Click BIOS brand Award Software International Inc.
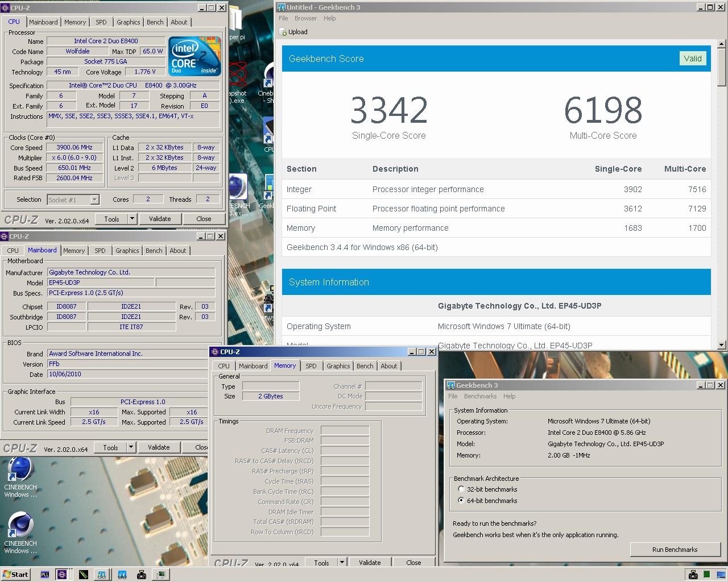728x582 pixels. click(128, 354)
